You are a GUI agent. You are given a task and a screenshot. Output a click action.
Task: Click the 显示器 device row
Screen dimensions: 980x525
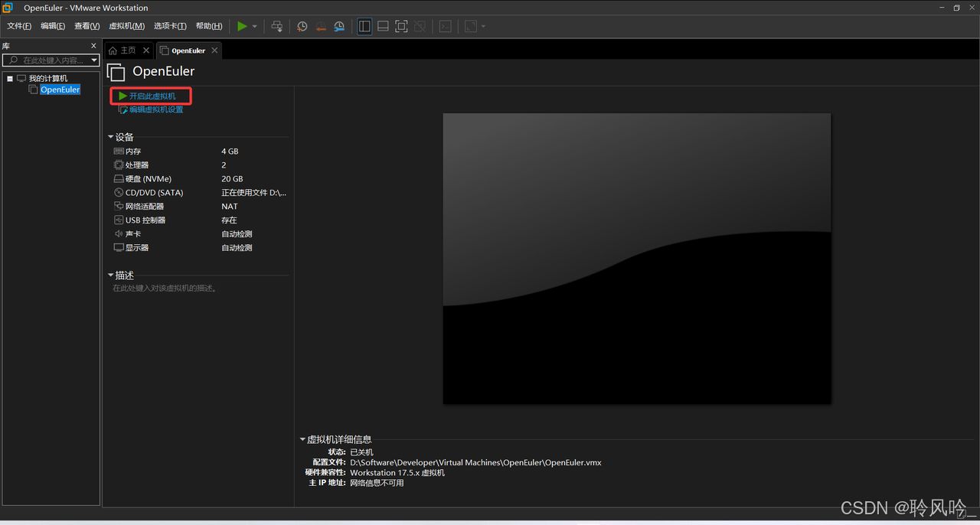pos(201,248)
